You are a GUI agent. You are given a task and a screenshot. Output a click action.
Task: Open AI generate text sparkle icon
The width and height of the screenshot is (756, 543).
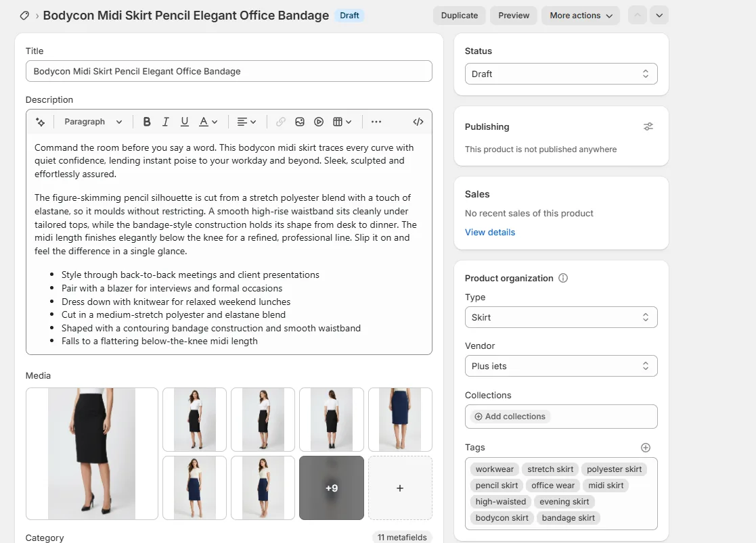tap(41, 122)
